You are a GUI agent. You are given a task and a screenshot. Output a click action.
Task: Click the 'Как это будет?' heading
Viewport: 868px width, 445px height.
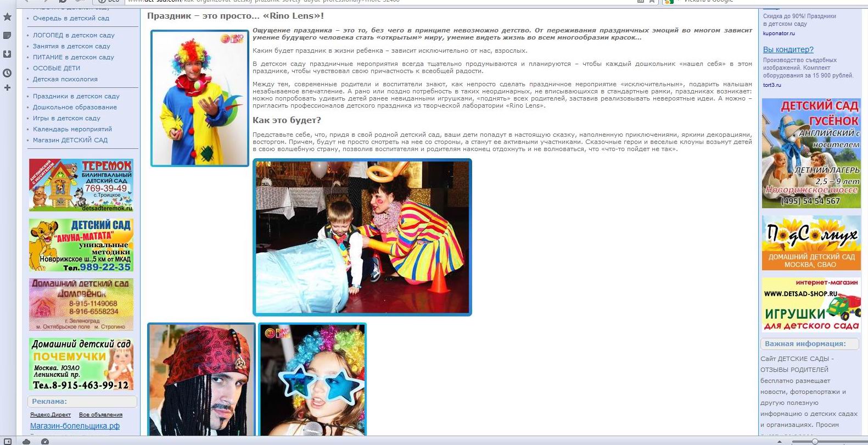tap(287, 120)
